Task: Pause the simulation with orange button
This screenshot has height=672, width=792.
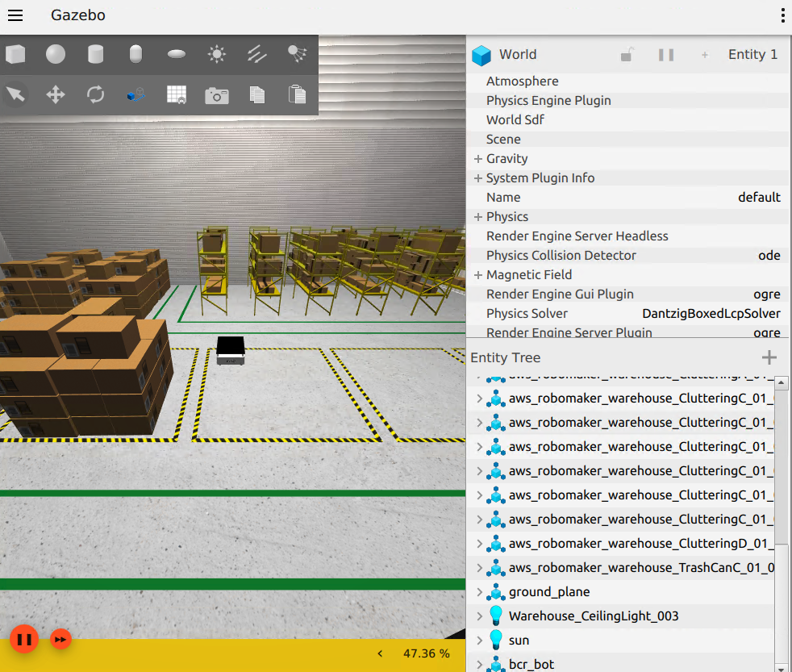Action: click(23, 639)
